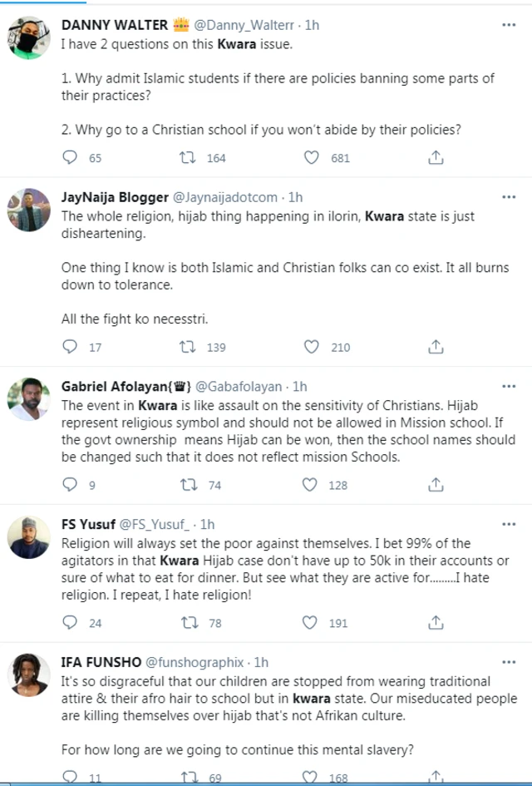Like Gabriel Afolayan's tweet

pyautogui.click(x=310, y=485)
